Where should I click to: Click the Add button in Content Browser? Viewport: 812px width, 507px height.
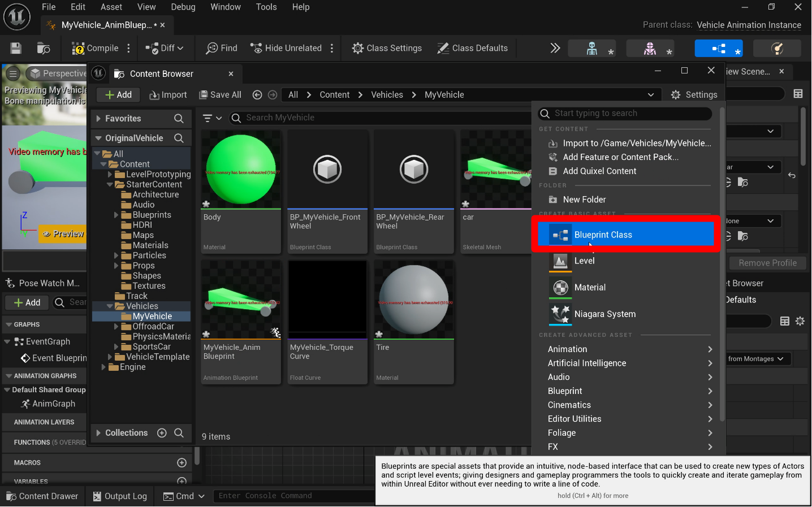click(x=118, y=95)
